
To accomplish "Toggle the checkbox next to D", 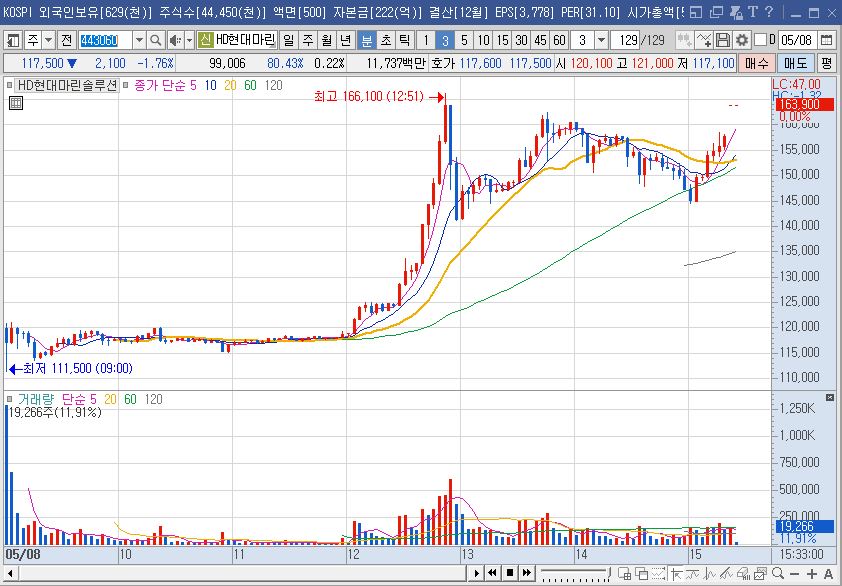I will (760, 40).
